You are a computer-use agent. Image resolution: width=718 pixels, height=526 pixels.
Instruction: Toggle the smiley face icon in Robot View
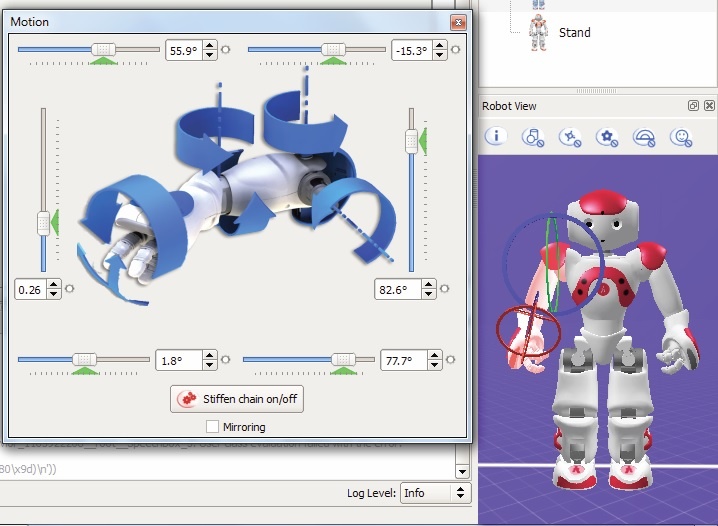(681, 136)
